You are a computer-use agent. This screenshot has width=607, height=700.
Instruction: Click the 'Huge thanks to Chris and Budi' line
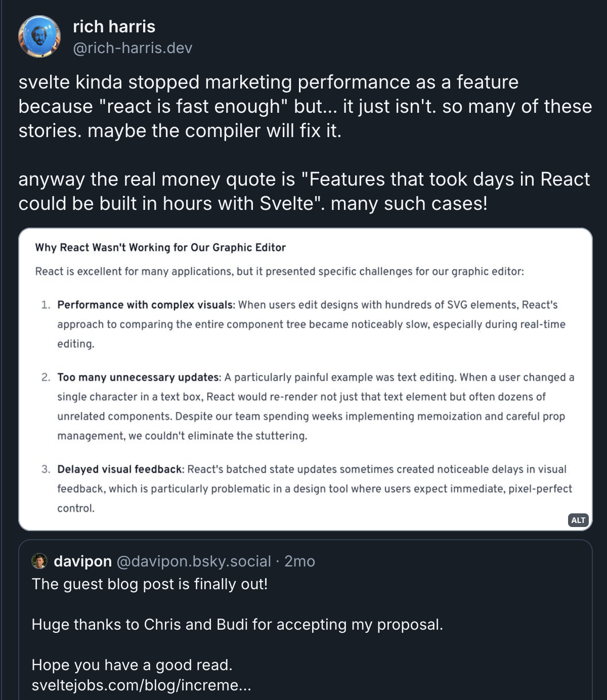237,624
